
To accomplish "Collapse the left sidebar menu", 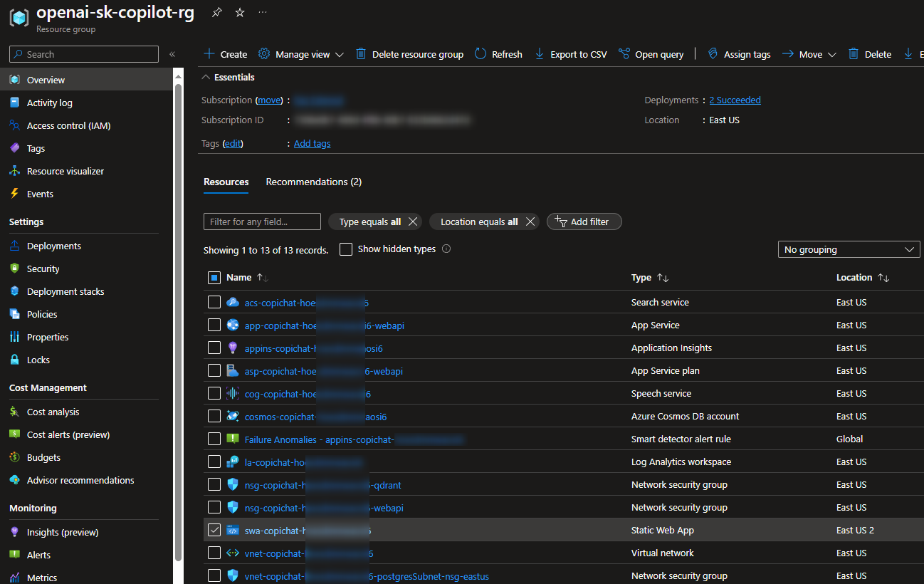I will point(172,54).
